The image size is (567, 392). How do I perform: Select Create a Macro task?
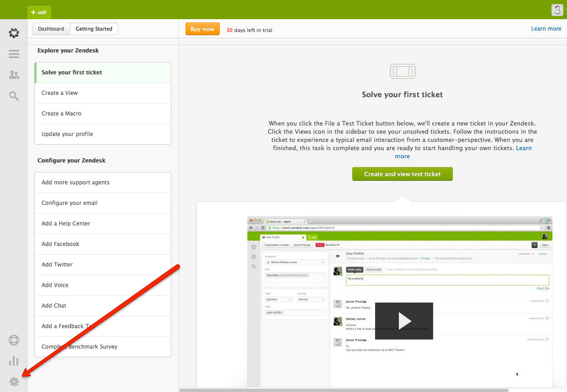(103, 114)
